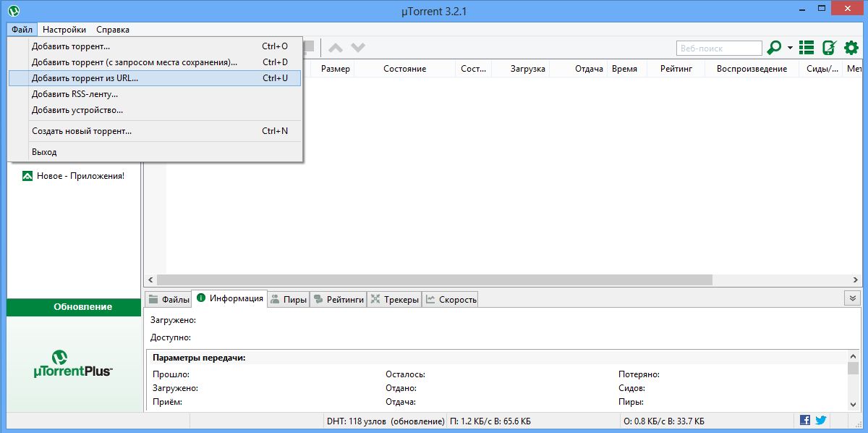Click inside the Веб-поиск search field
The width and height of the screenshot is (868, 433).
tap(719, 49)
